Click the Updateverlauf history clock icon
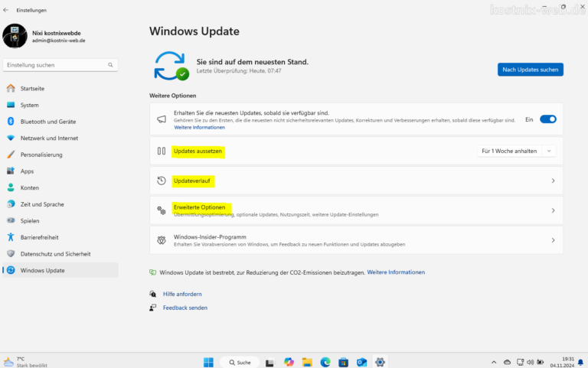The image size is (588, 368). (162, 181)
